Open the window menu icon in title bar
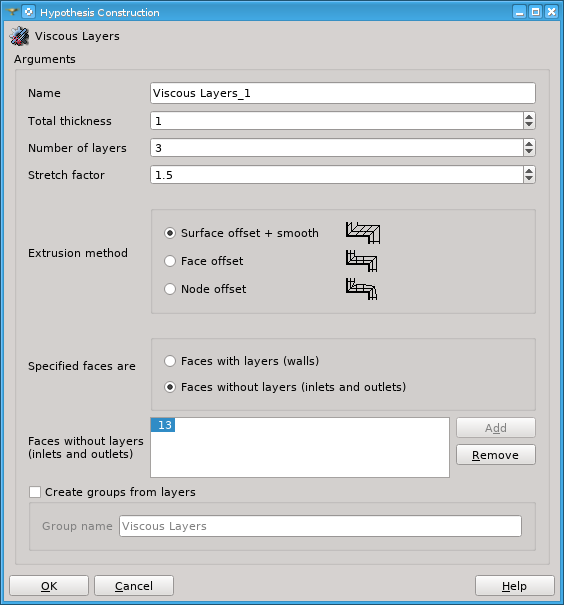Viewport: 564px width, 605px height. pos(29,12)
